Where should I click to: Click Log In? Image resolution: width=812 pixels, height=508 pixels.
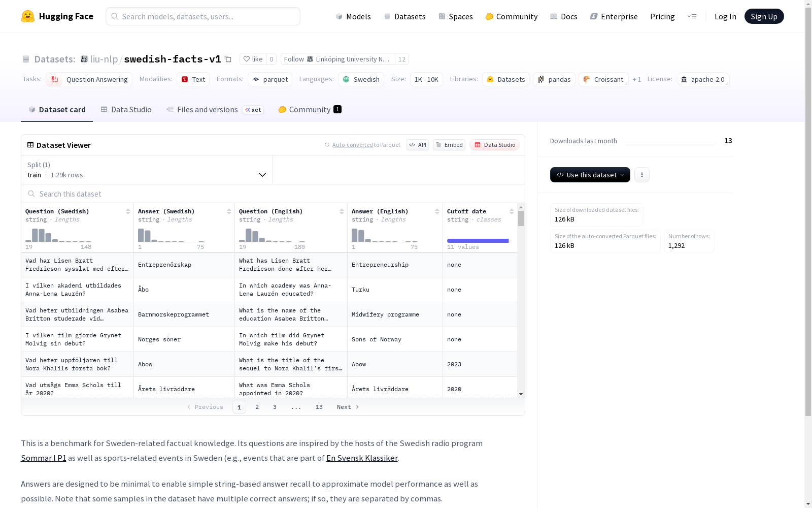(725, 16)
